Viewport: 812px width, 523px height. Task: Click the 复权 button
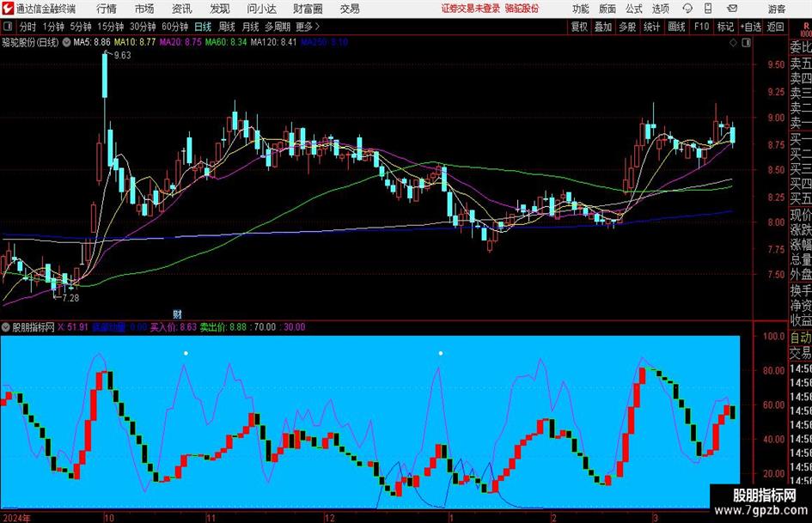[x=579, y=27]
